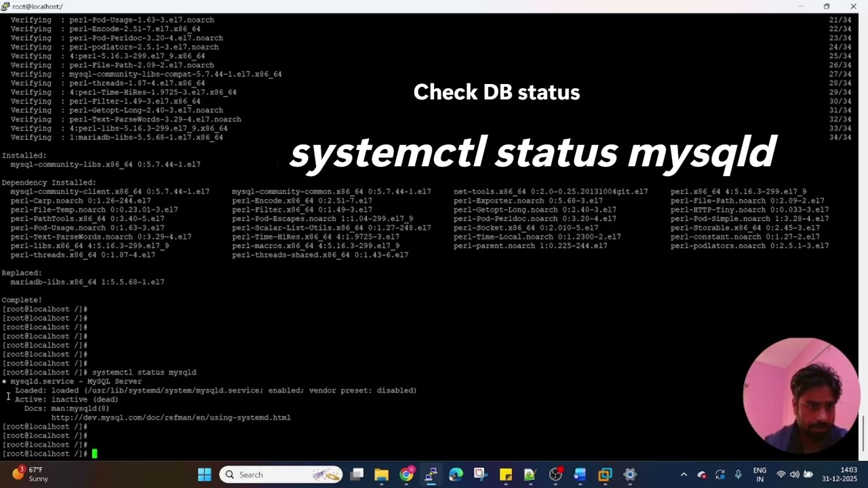868x488 pixels.
Task: Select the 'mysqld.service - MySQL Server' line
Action: 76,382
